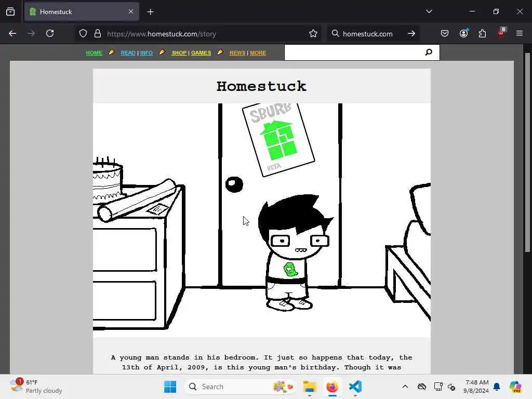The width and height of the screenshot is (532, 399).
Task: Open the Windows Start menu
Action: [170, 387]
